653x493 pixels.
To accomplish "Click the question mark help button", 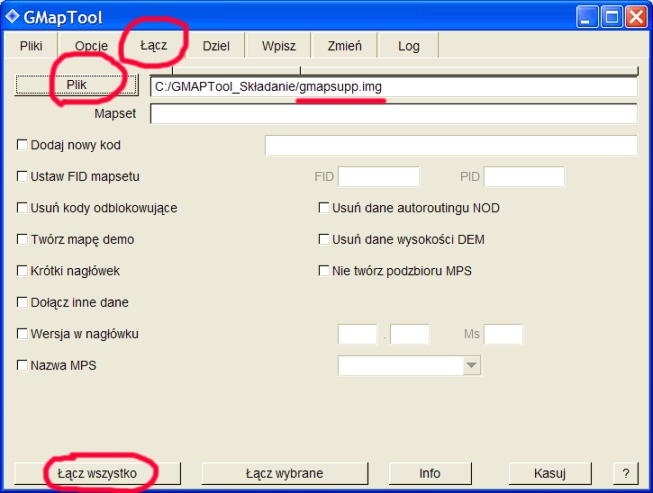I will (x=625, y=472).
